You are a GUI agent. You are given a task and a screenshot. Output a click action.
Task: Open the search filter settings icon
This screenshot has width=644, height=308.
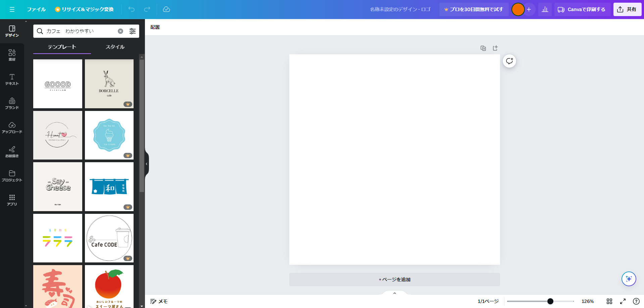133,31
